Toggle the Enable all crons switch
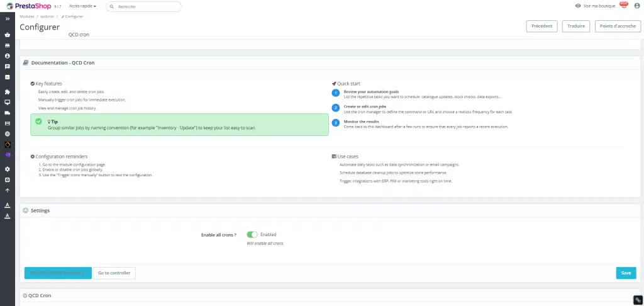 (252, 234)
